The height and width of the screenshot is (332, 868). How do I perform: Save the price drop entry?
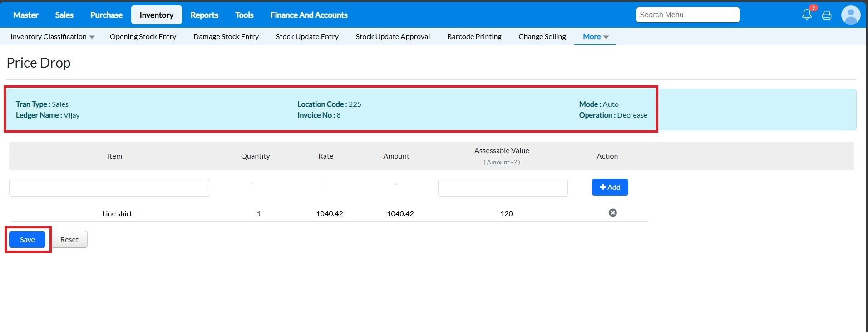(27, 239)
